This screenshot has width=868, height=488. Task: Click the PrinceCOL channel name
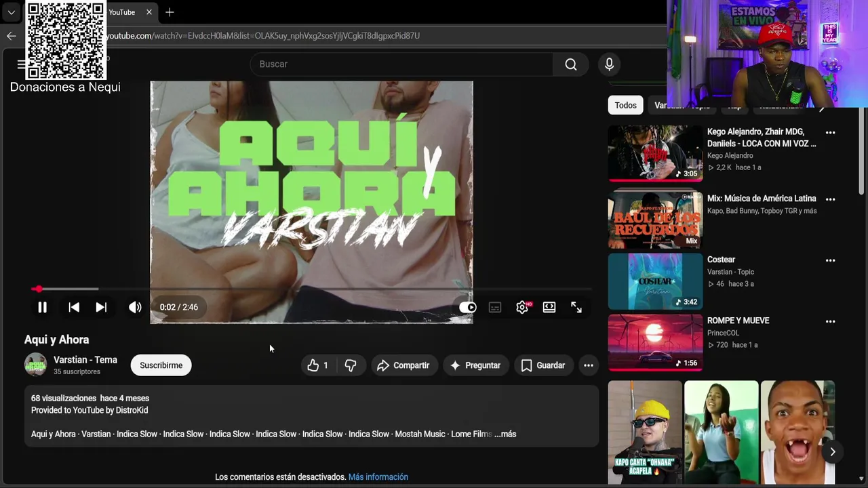click(x=724, y=333)
